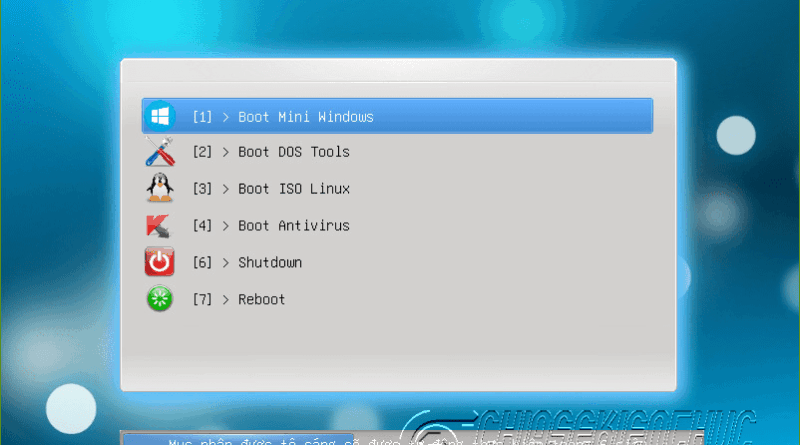Click the [4] number label
800x445 pixels.
coord(202,226)
